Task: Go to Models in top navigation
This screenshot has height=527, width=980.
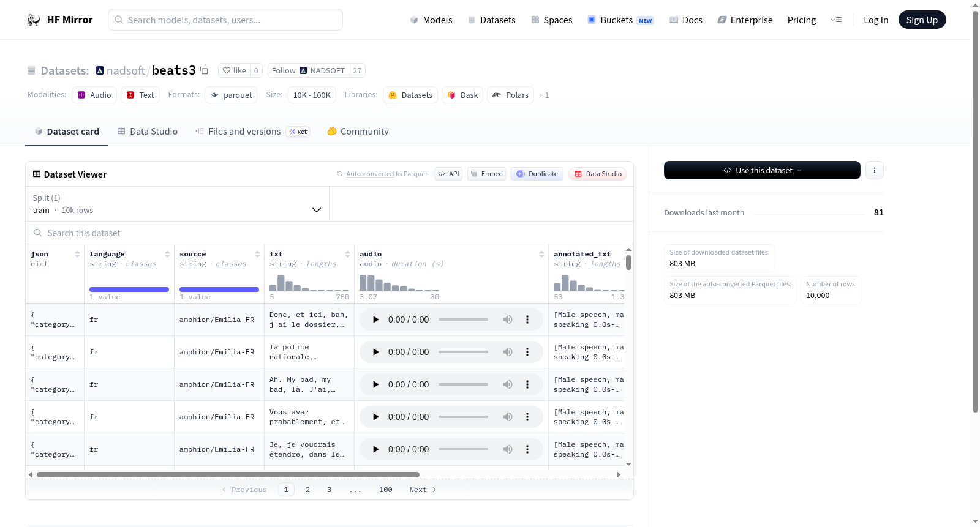Action: [431, 20]
